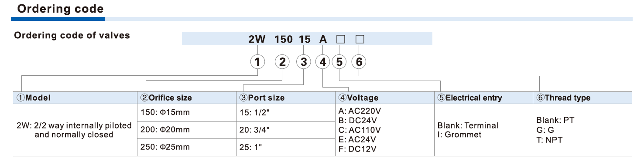644x162 pixels.
Task: Select the T: NPT thread option
Action: [x=549, y=140]
